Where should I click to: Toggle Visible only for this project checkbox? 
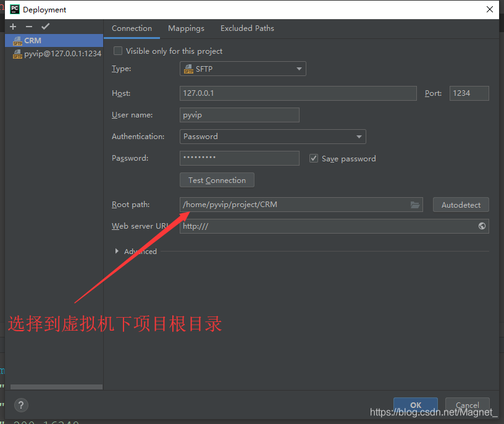pos(118,51)
